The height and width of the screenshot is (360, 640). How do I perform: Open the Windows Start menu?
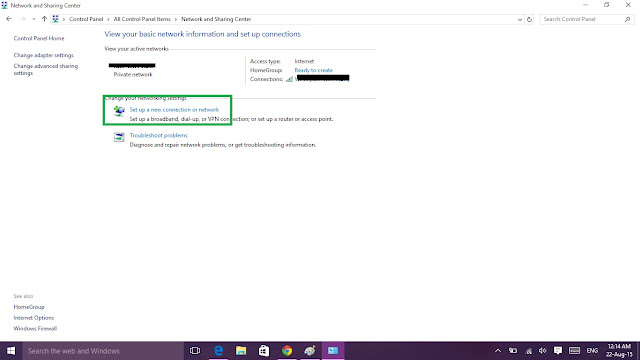tap(11, 351)
